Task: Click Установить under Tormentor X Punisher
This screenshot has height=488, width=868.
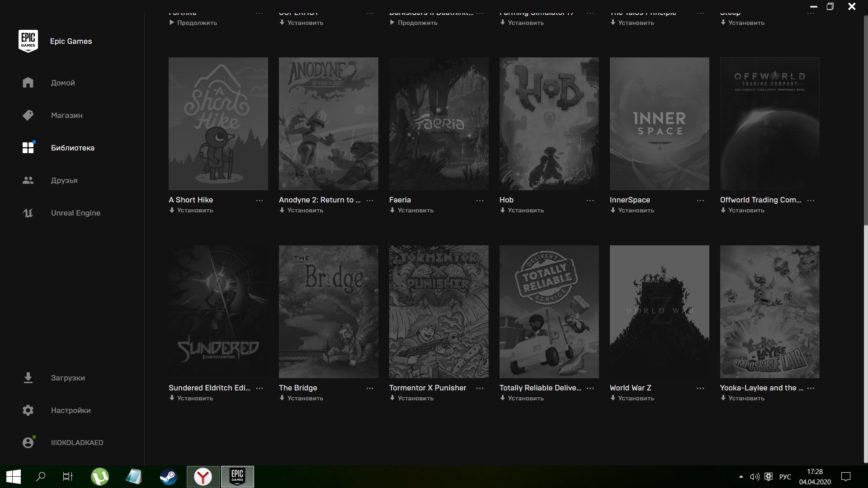Action: pos(411,398)
